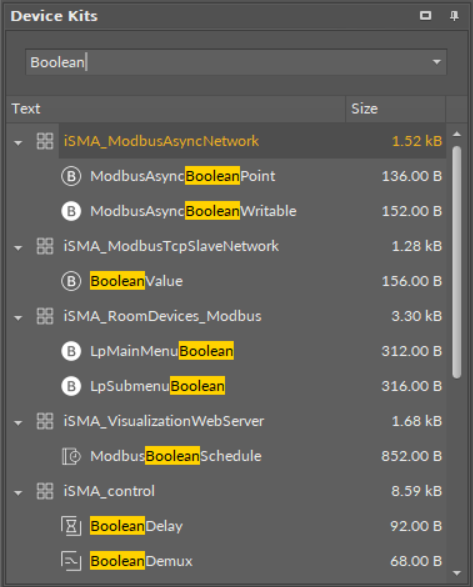Click the B icon of BooleanValue

(x=71, y=281)
